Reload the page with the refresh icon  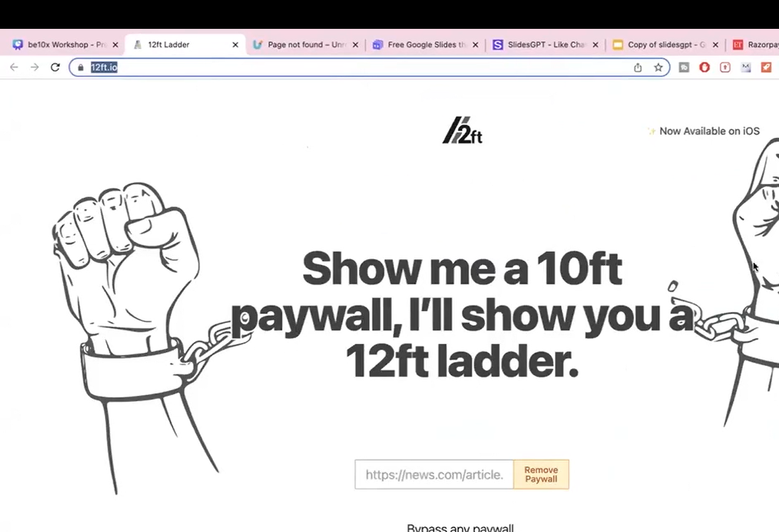[x=55, y=67]
